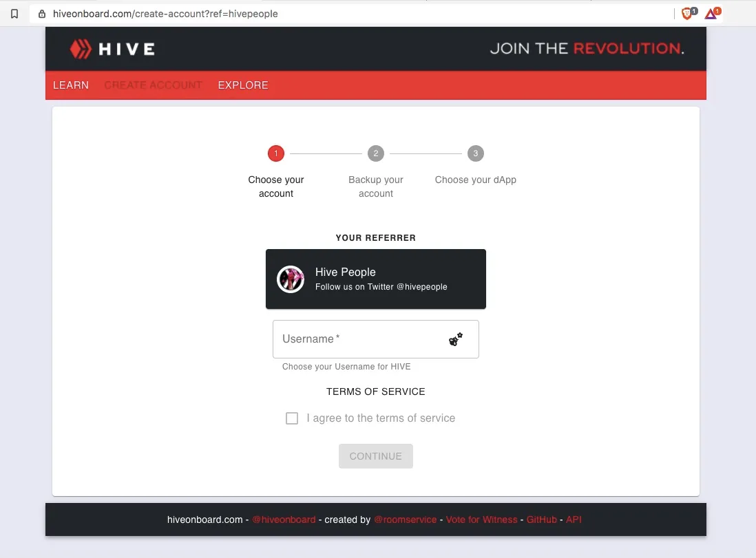
Task: Open the GitHub footer link
Action: pyautogui.click(x=541, y=519)
